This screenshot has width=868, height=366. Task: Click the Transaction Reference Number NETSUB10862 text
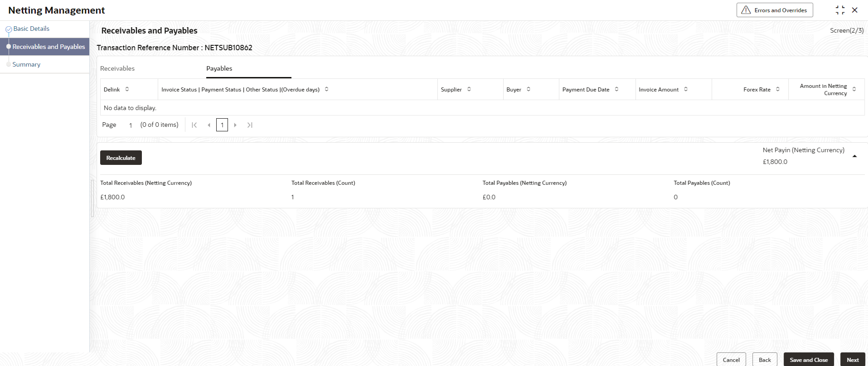[x=175, y=48]
